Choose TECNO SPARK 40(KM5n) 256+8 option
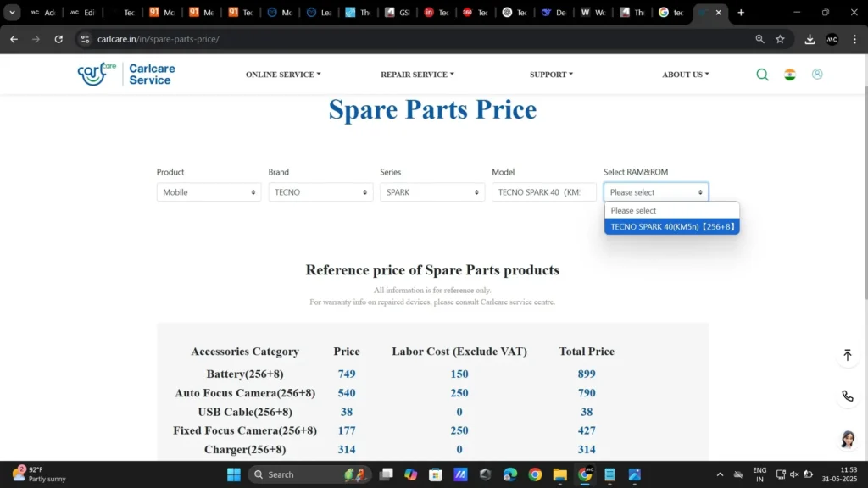 (x=672, y=227)
